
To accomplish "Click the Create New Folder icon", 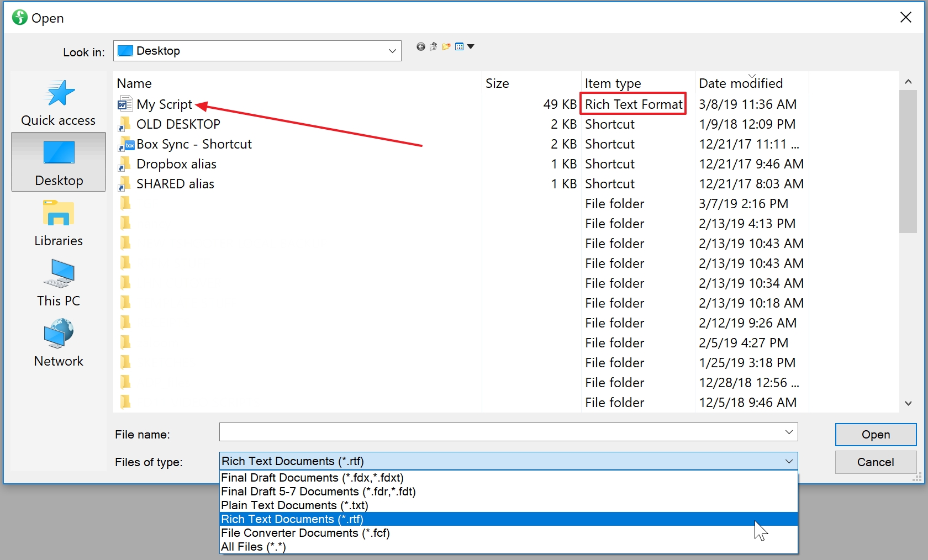I will [x=446, y=46].
